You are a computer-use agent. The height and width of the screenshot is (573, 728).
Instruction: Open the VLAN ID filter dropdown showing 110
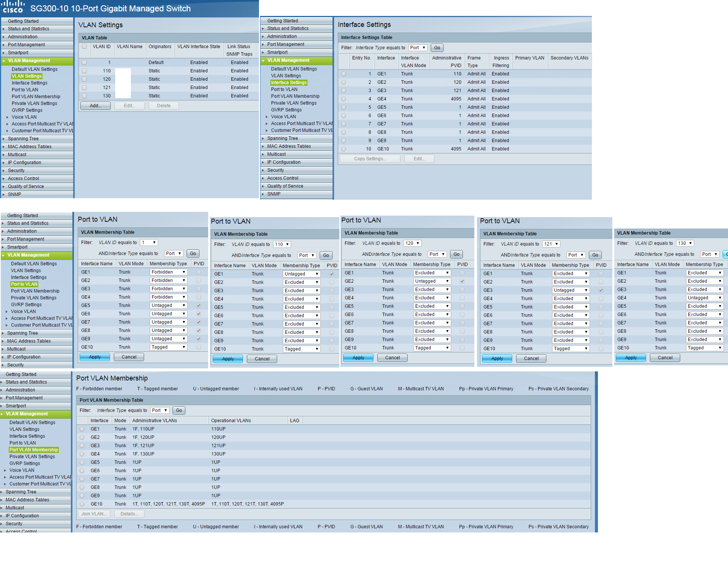282,244
